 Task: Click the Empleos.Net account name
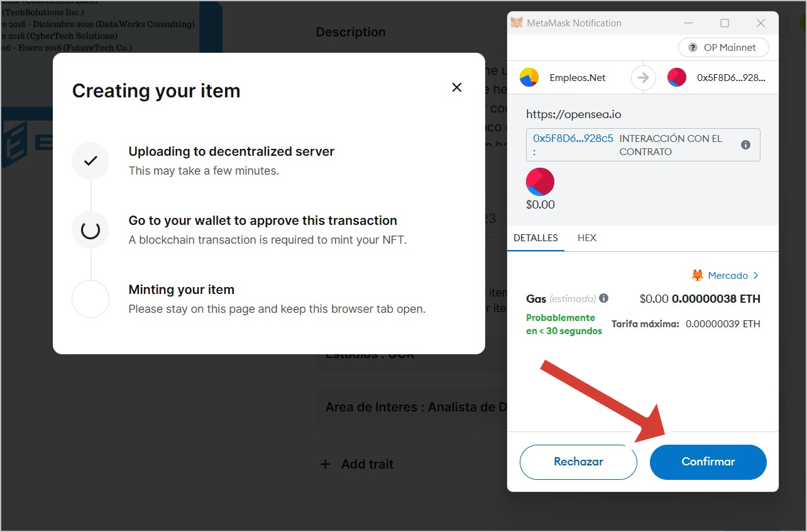tap(578, 78)
